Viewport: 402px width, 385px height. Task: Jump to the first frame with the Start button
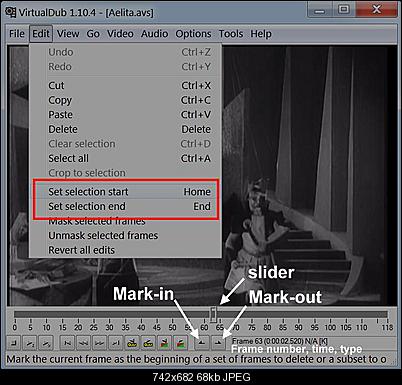pos(67,343)
